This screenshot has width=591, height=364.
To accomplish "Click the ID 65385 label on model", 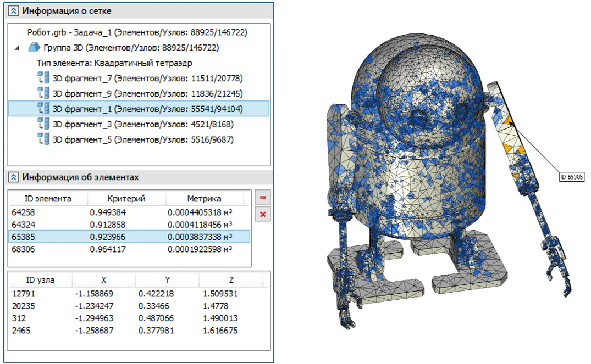I will 572,177.
